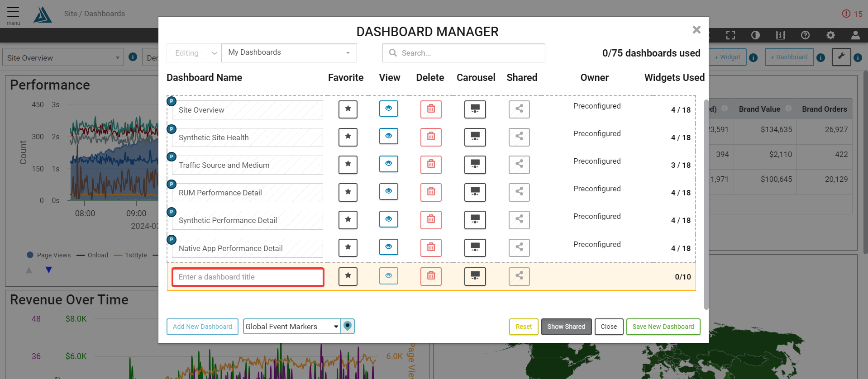
Task: Share Native App Performance Detail dashboard
Action: [519, 247]
